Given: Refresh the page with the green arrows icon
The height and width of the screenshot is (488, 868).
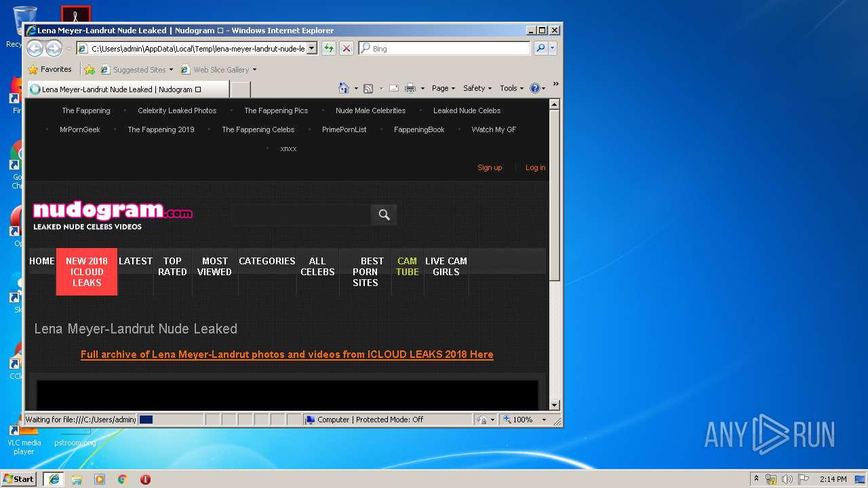Looking at the screenshot, I should click(329, 49).
